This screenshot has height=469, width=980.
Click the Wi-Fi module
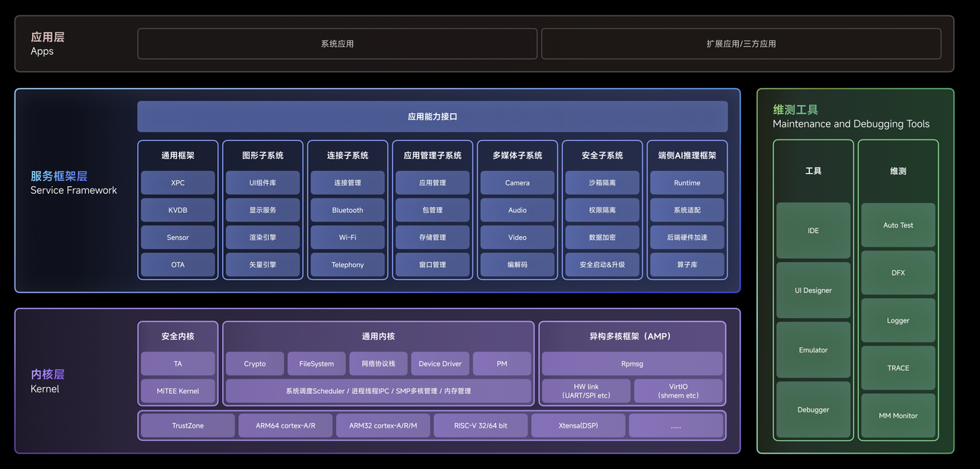(348, 237)
